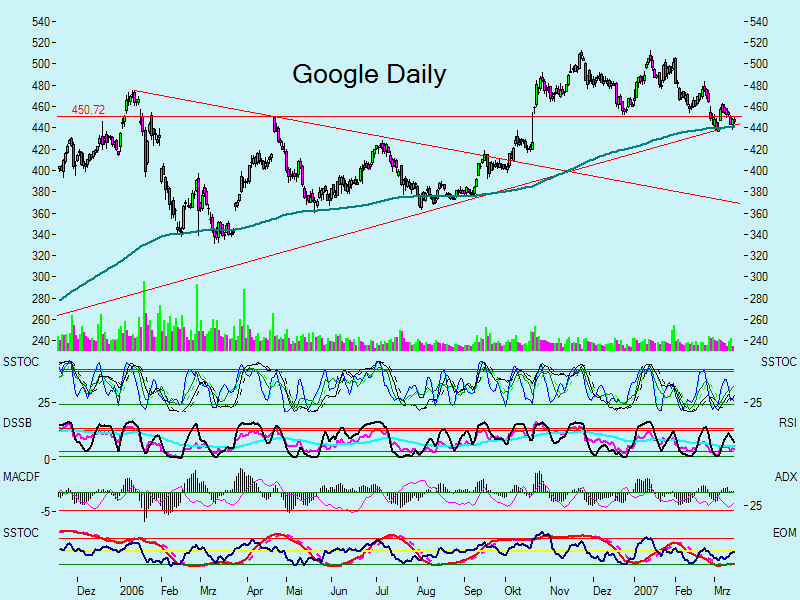Click the Feb label following 2007
Viewport: 800px width, 600px height.
[684, 591]
